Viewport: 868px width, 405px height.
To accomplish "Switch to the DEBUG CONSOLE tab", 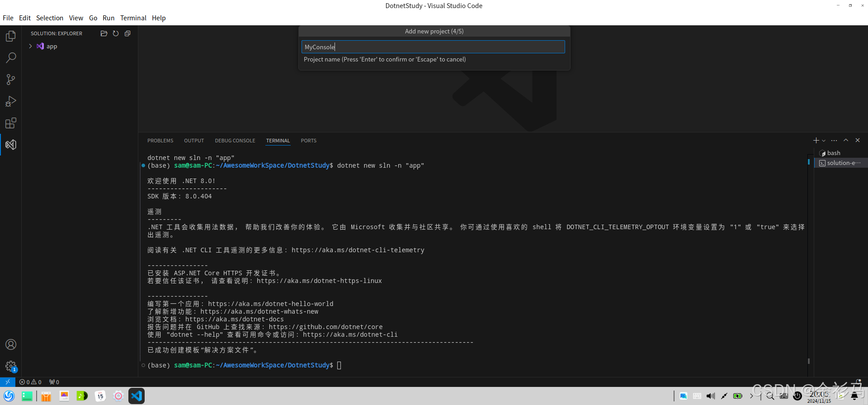I will point(235,141).
